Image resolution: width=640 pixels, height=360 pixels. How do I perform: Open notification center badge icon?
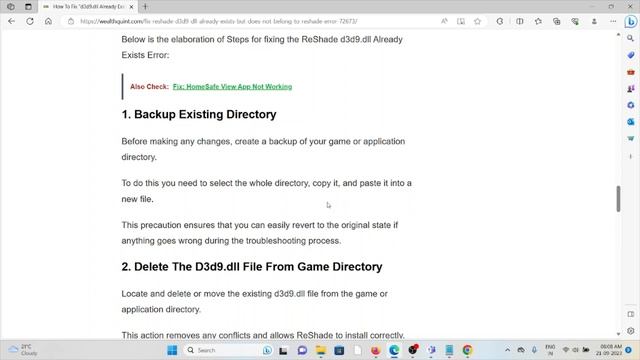pos(629,350)
